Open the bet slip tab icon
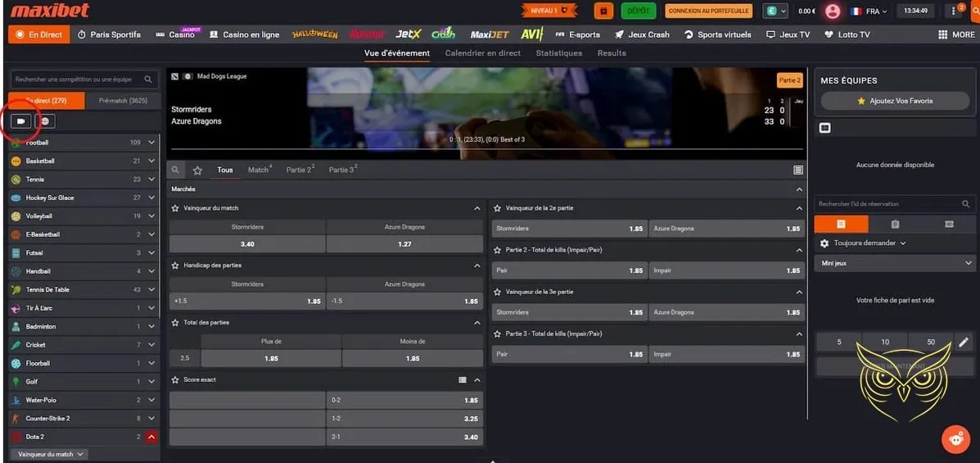 tap(842, 224)
